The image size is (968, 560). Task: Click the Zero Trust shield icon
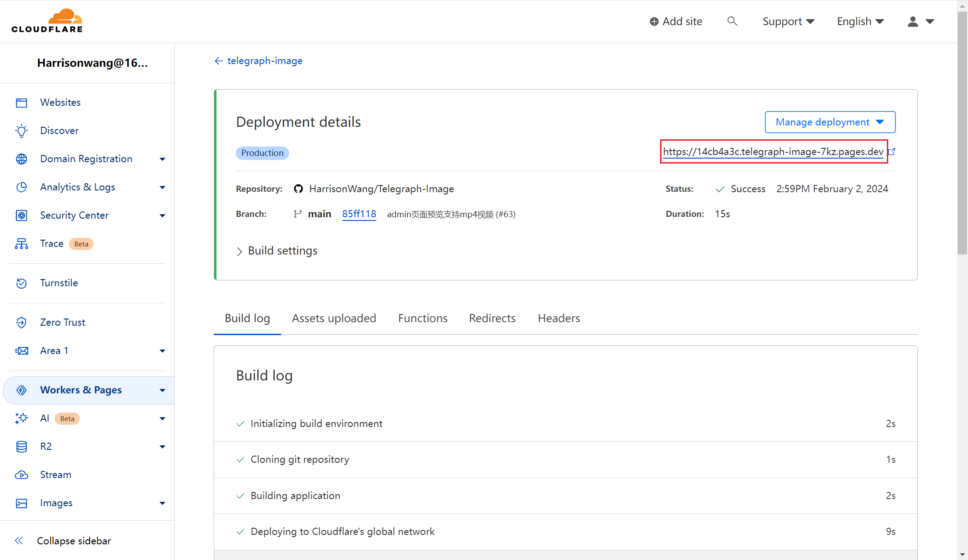[x=21, y=323]
